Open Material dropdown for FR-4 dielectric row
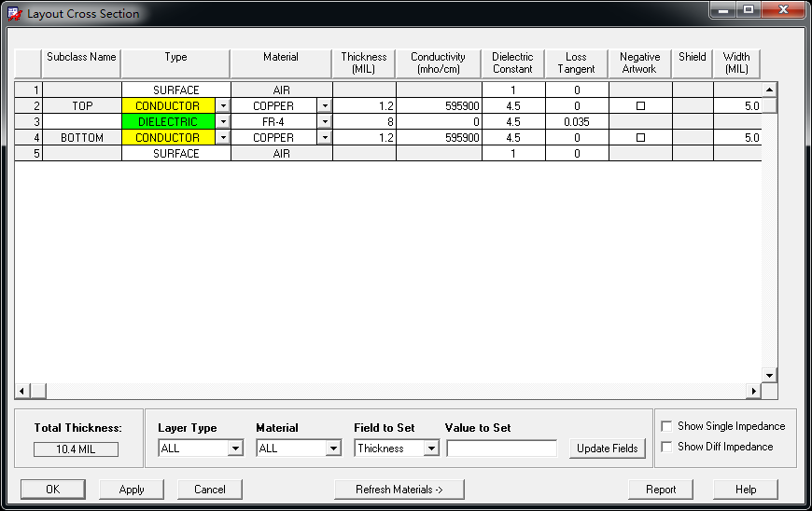 (x=325, y=122)
